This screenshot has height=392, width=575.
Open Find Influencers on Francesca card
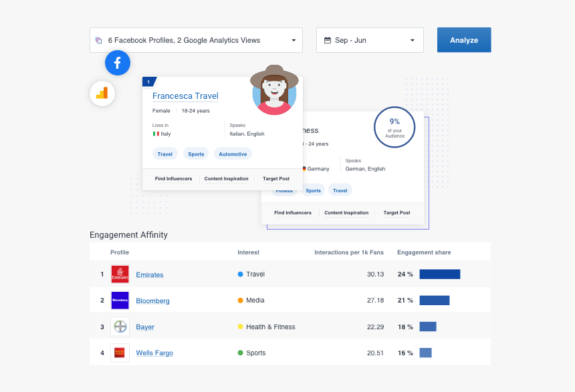[173, 179]
